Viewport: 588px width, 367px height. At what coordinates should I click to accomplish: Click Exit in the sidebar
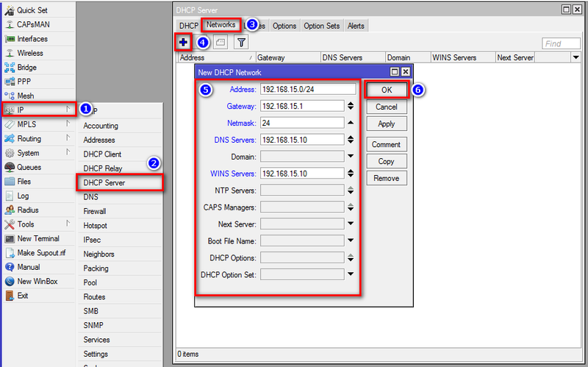click(24, 295)
